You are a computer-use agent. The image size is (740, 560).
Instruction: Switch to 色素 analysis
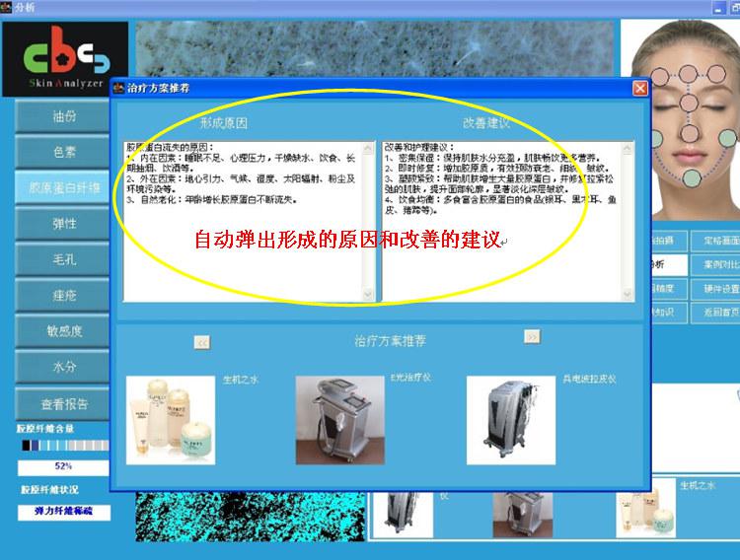point(64,152)
